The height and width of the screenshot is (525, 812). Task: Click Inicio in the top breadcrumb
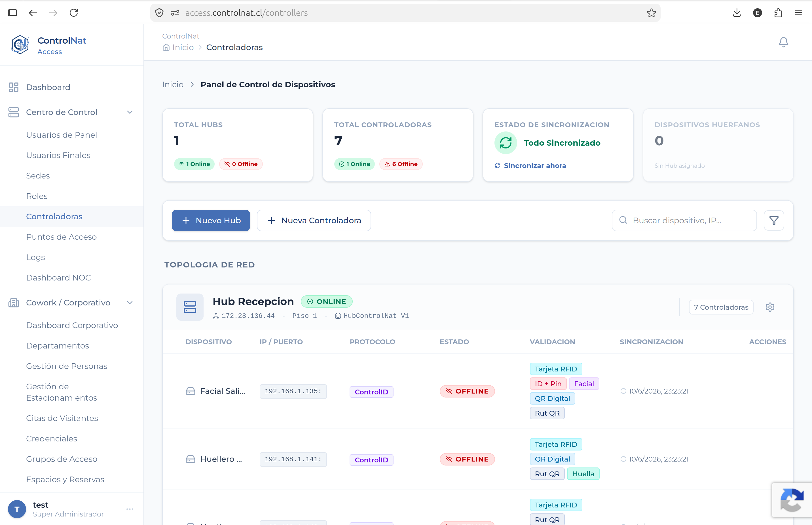pyautogui.click(x=183, y=47)
